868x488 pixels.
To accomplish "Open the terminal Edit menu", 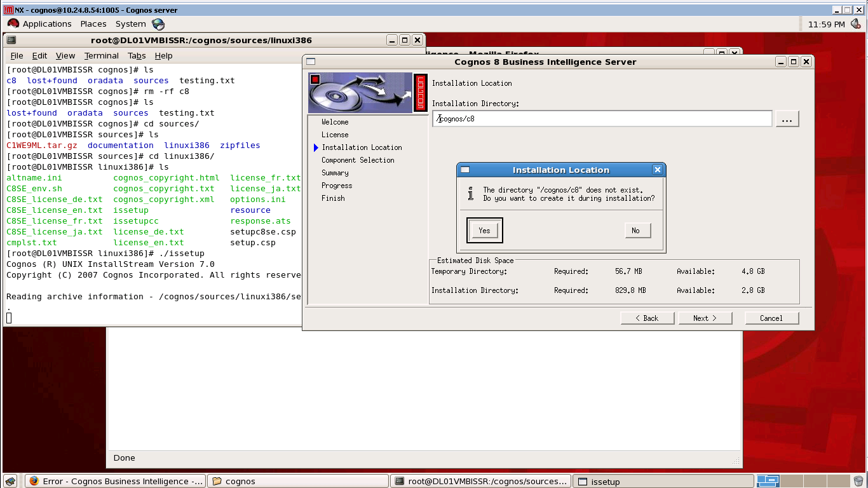I will [39, 56].
